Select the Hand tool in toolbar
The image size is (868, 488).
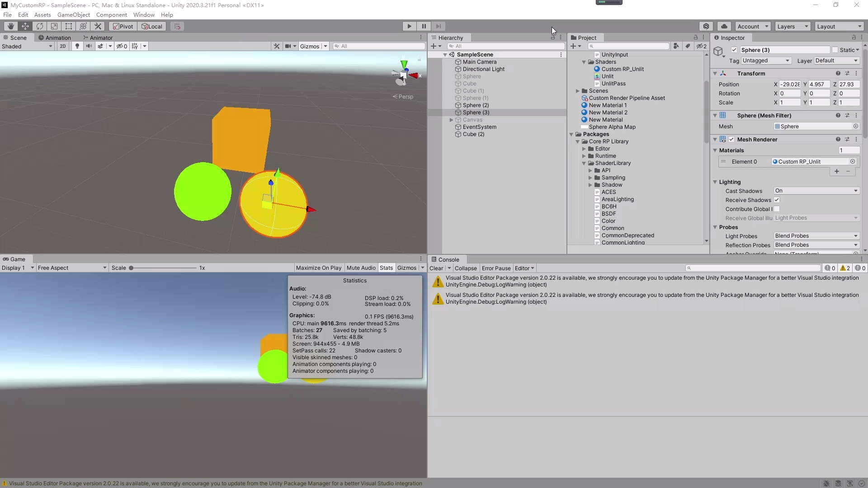pyautogui.click(x=11, y=26)
